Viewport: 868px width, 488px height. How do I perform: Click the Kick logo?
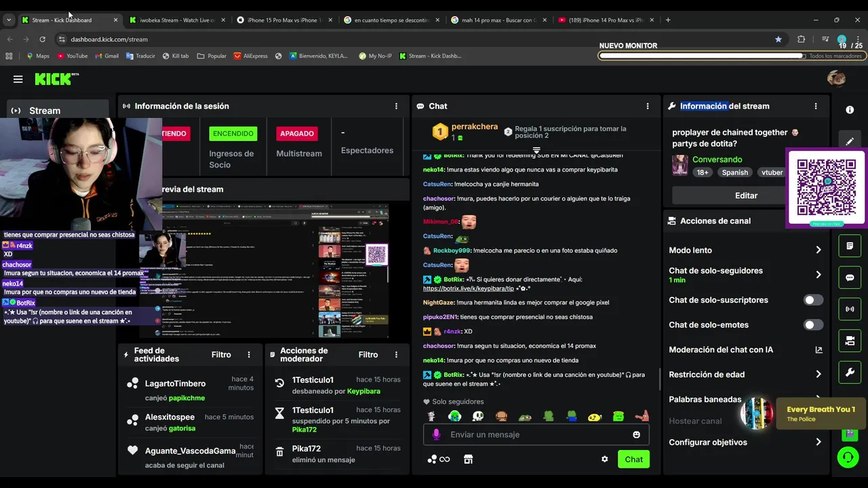[57, 79]
